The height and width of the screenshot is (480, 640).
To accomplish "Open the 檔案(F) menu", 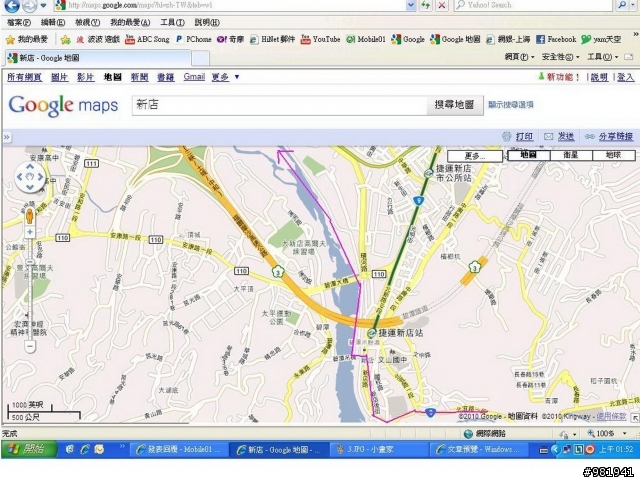I will click(x=19, y=22).
